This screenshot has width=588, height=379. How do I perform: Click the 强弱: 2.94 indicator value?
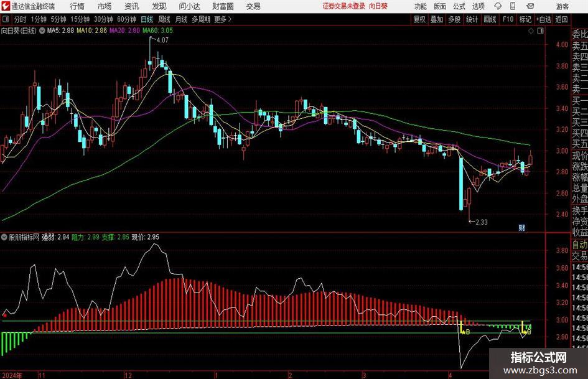[55, 237]
